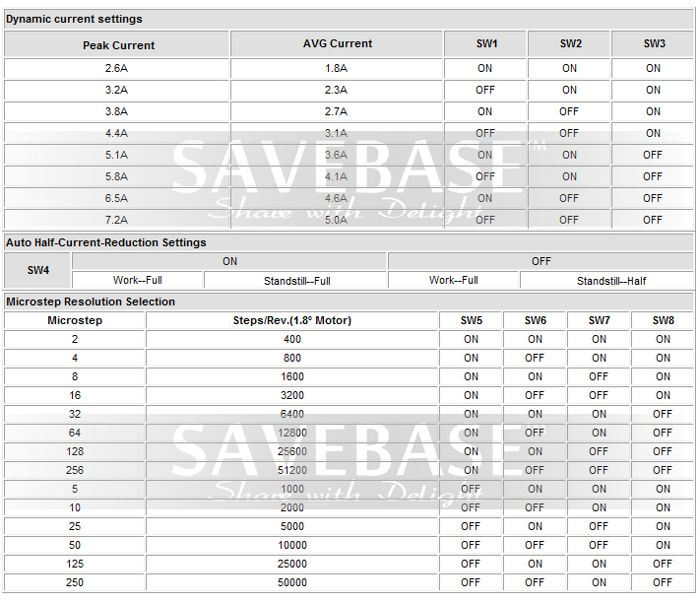700x603 pixels.
Task: Click the 12800 steps cell
Action: pos(292,433)
